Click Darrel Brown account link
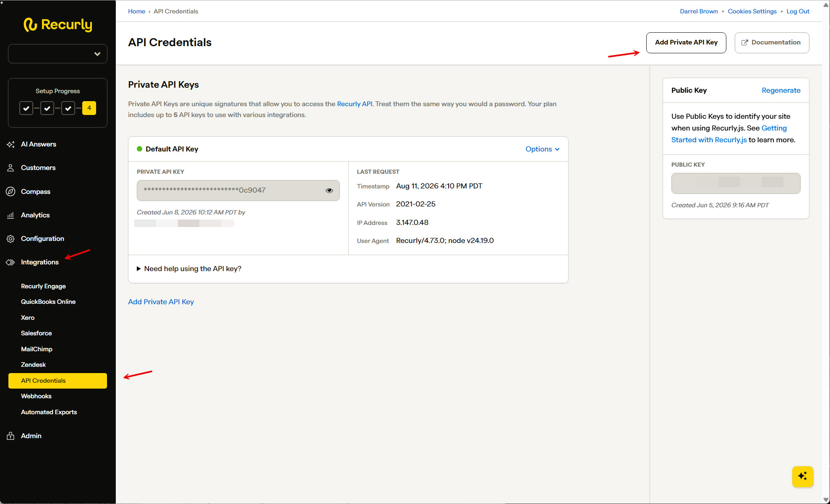 699,11
